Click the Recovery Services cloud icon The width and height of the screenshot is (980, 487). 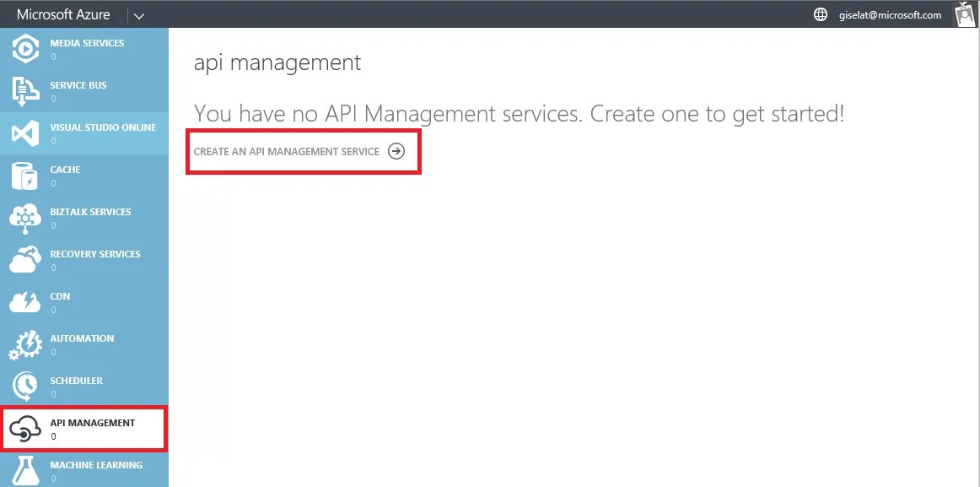(x=25, y=260)
